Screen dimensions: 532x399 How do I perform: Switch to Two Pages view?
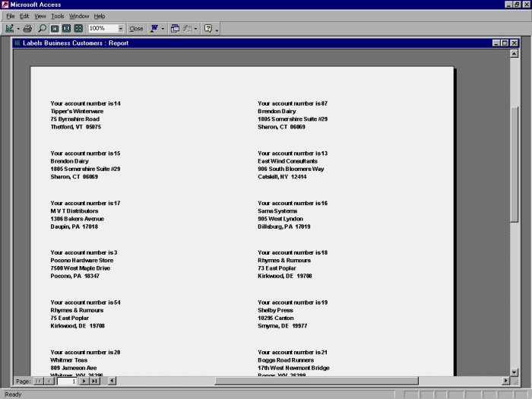[66, 28]
